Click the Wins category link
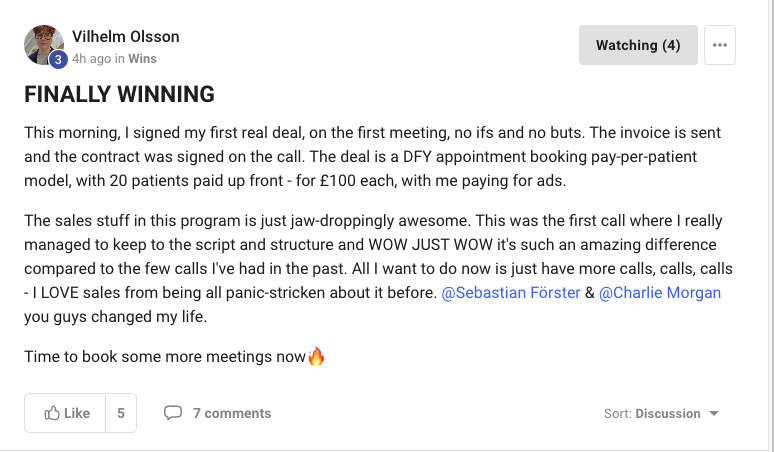Image resolution: width=774 pixels, height=452 pixels. (x=142, y=59)
